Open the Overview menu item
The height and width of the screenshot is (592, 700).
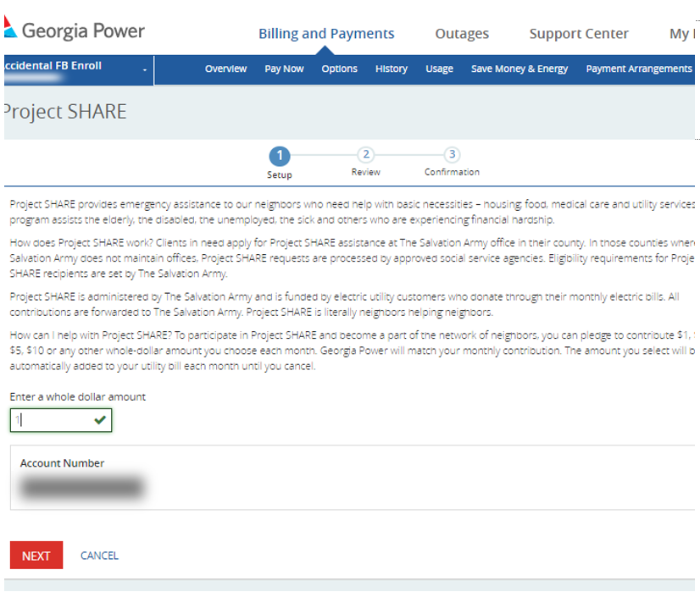(225, 69)
